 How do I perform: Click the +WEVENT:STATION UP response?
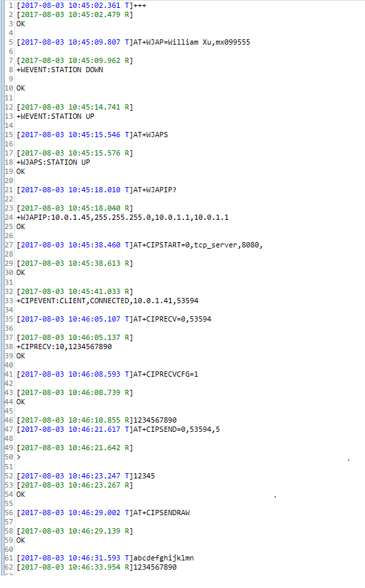click(x=55, y=116)
